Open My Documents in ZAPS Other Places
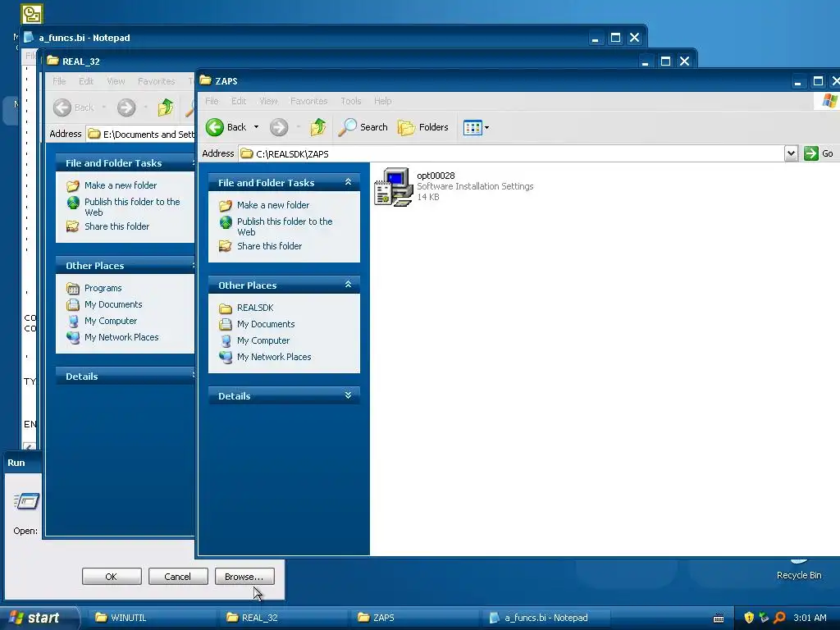This screenshot has height=630, width=840. pyautogui.click(x=266, y=324)
